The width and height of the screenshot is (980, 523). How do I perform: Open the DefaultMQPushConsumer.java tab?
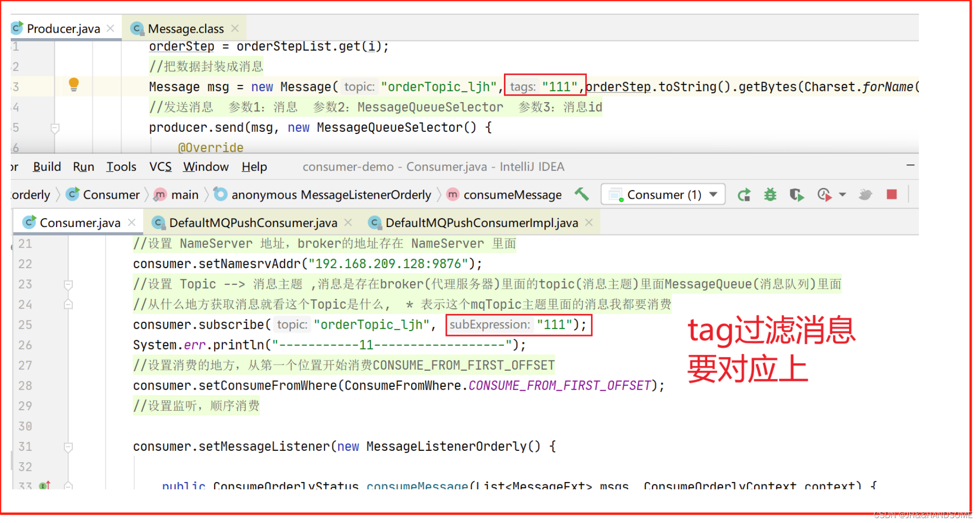[x=253, y=223]
